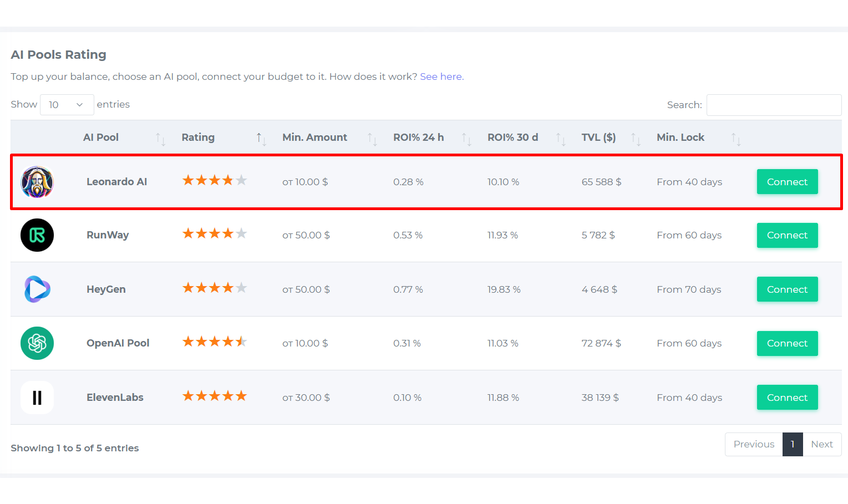Image resolution: width=848 pixels, height=504 pixels.
Task: Click the ROI% 30 d column header
Action: (512, 138)
